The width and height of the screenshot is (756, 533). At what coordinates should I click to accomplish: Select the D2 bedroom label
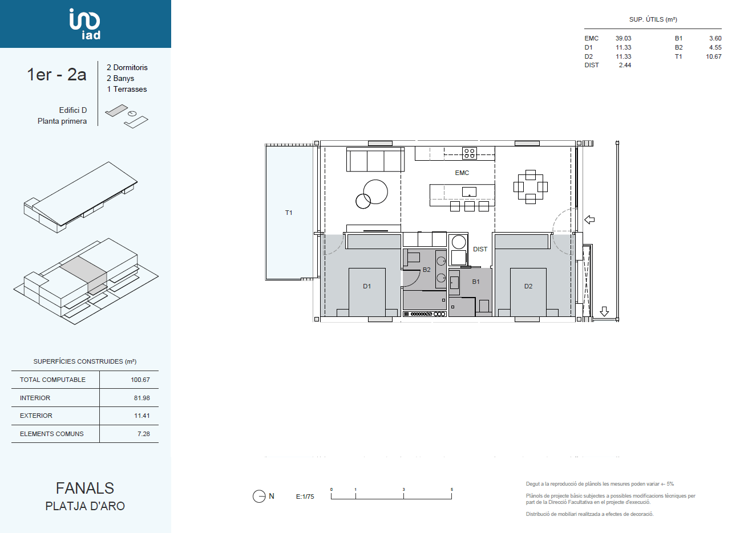(x=528, y=286)
